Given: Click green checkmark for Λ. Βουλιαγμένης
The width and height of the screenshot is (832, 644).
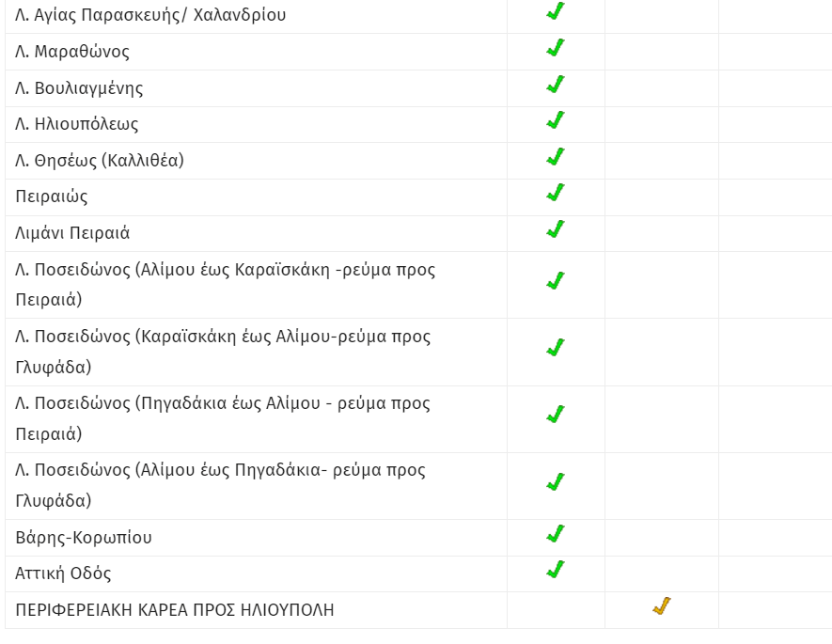Looking at the screenshot, I should 556,85.
